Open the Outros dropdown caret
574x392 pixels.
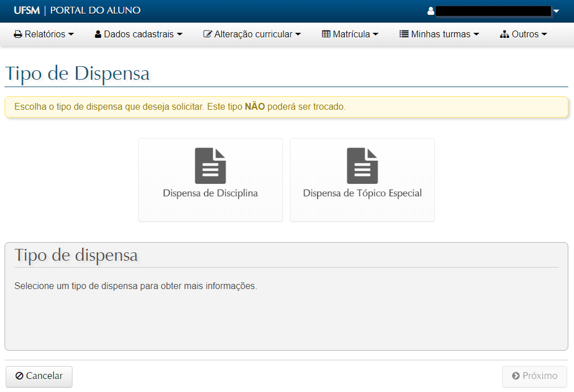tap(545, 35)
